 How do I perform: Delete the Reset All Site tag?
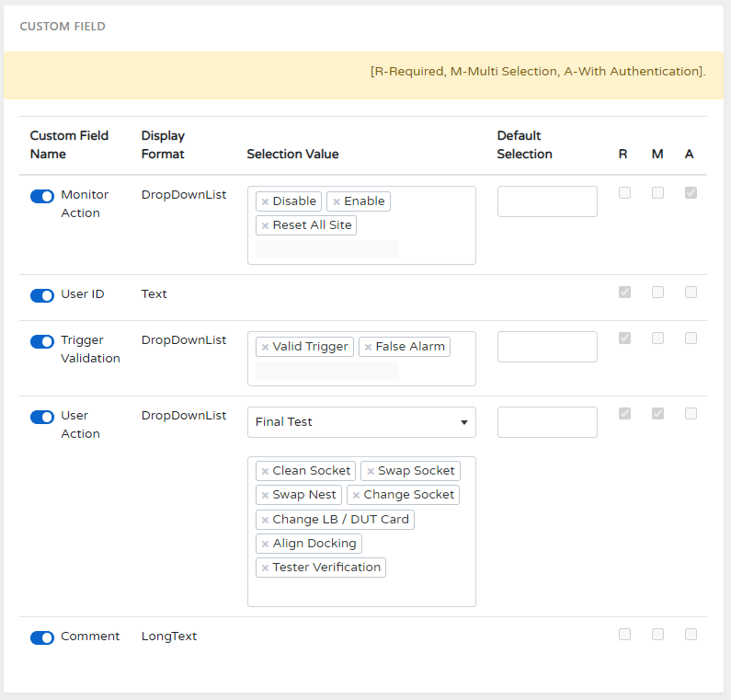265,225
